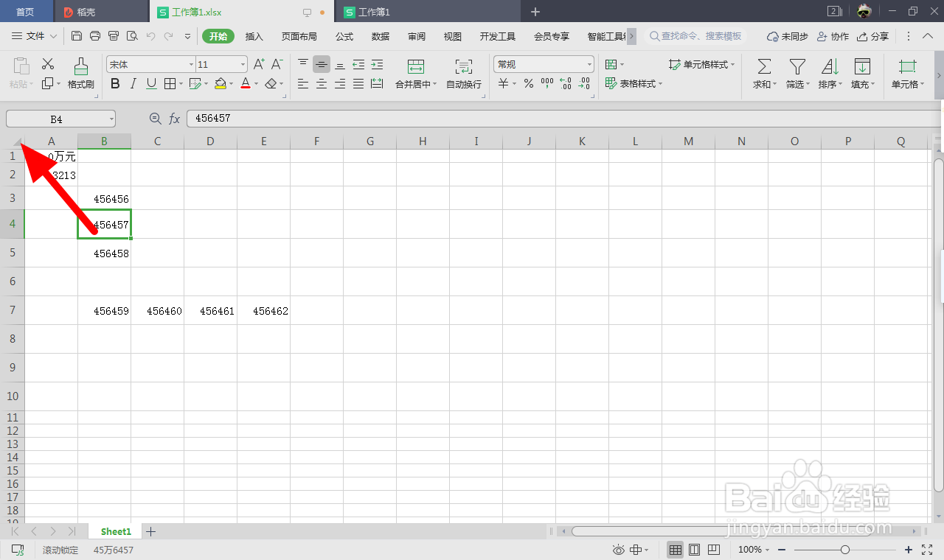Select the Sheet1 tab
The width and height of the screenshot is (944, 560).
(x=116, y=531)
